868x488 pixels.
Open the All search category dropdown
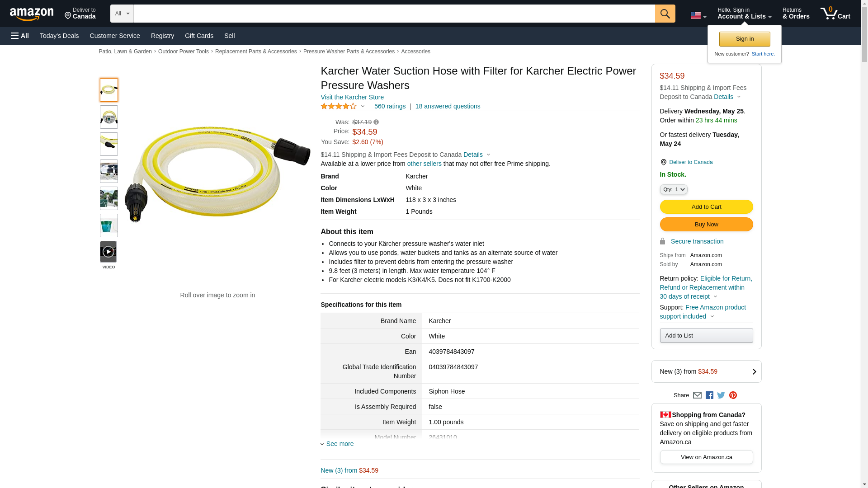122,14
